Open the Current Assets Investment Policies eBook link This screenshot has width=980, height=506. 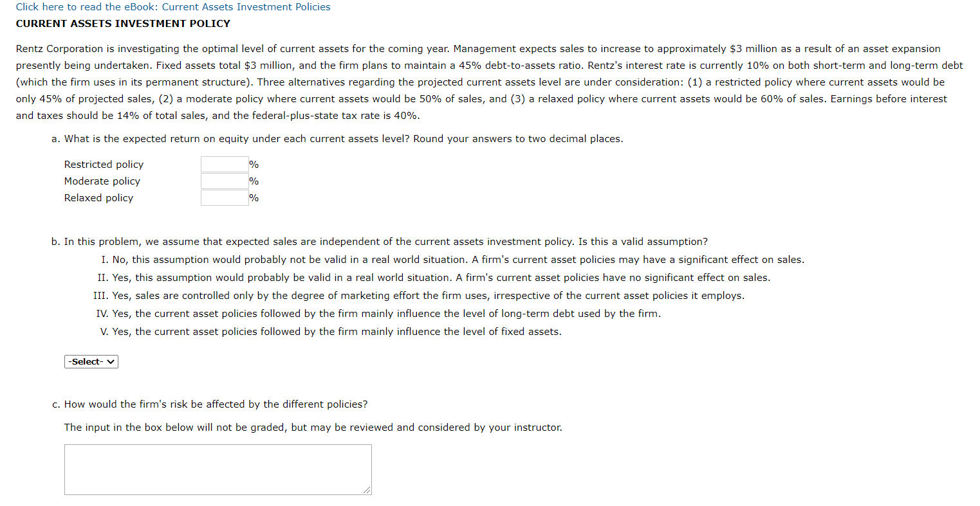(174, 6)
